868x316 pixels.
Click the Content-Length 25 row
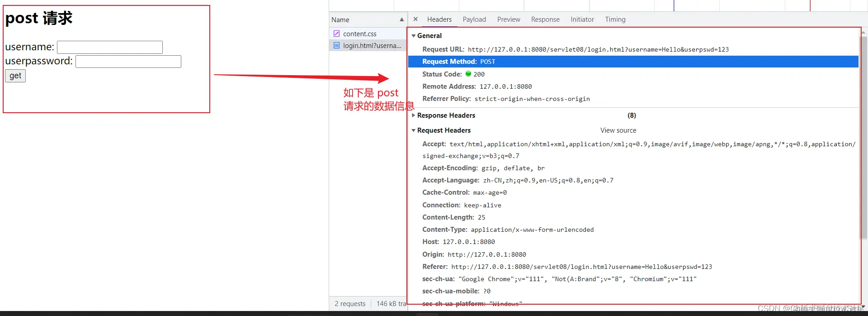(x=633, y=217)
